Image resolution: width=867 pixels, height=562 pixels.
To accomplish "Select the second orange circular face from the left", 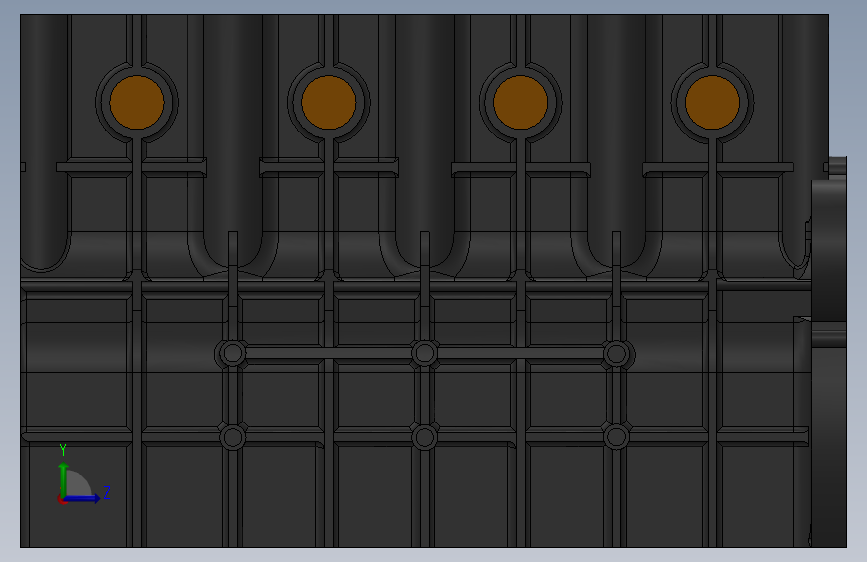I will [x=328, y=103].
